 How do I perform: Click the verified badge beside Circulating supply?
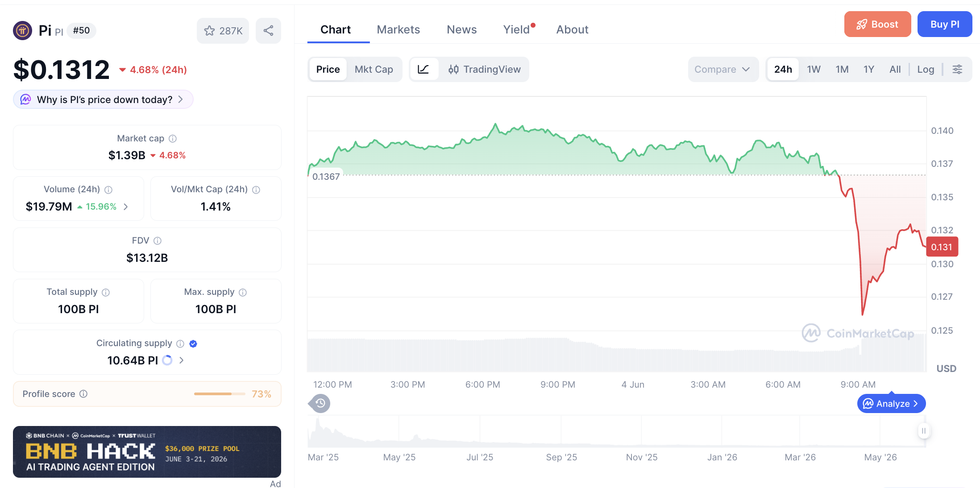(193, 343)
